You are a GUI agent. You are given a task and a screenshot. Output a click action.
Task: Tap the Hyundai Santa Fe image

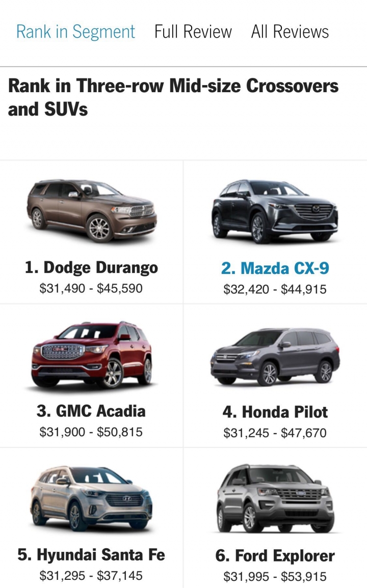[91, 499]
